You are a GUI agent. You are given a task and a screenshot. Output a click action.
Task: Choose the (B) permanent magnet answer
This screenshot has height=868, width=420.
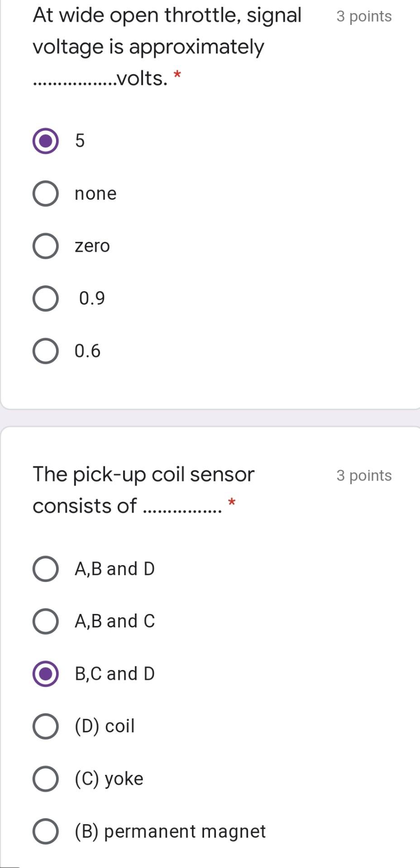(x=45, y=831)
